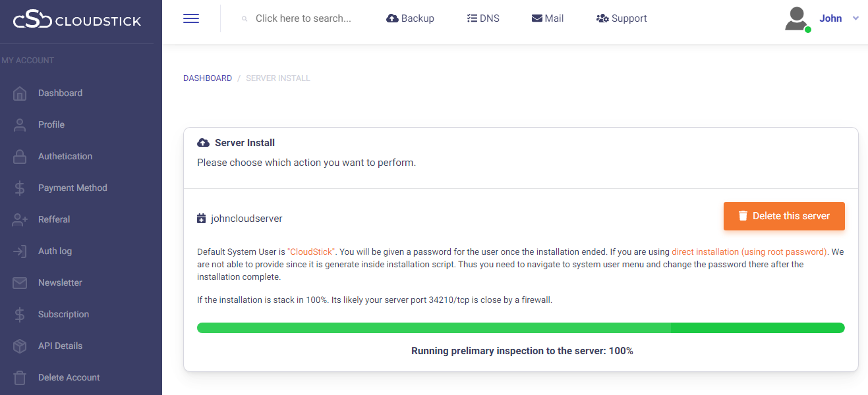This screenshot has height=395, width=868.
Task: Click the API Details box icon
Action: [x=20, y=346]
